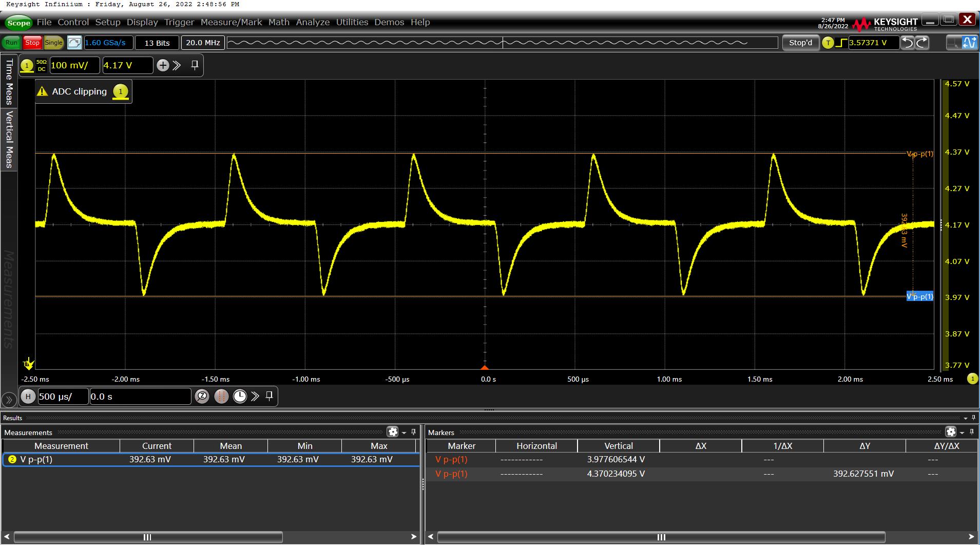Click the green Run button
Image resolution: width=980 pixels, height=545 pixels.
(11, 43)
